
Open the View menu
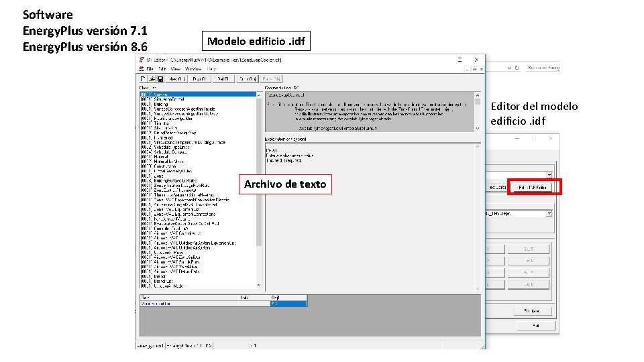click(176, 69)
